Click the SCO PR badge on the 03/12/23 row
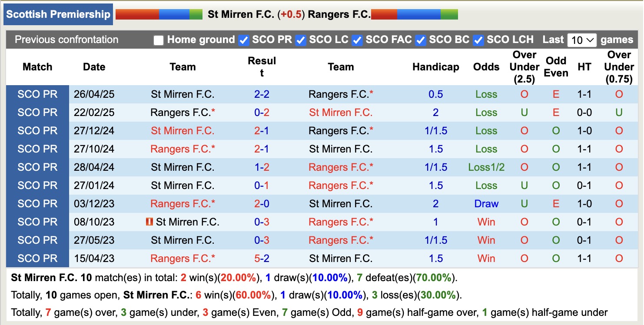644x325 pixels. coord(37,203)
